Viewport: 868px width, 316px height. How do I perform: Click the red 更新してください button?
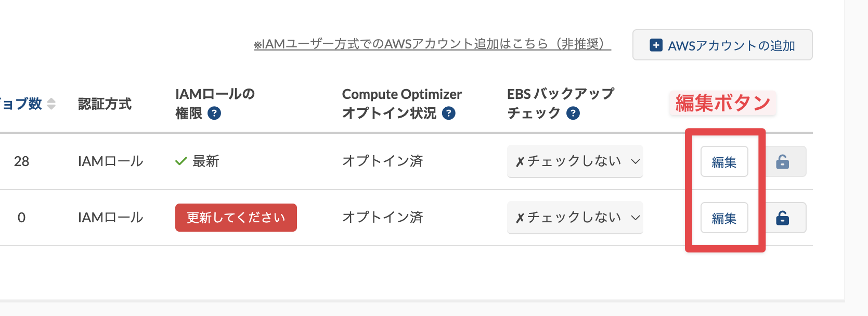coord(236,218)
